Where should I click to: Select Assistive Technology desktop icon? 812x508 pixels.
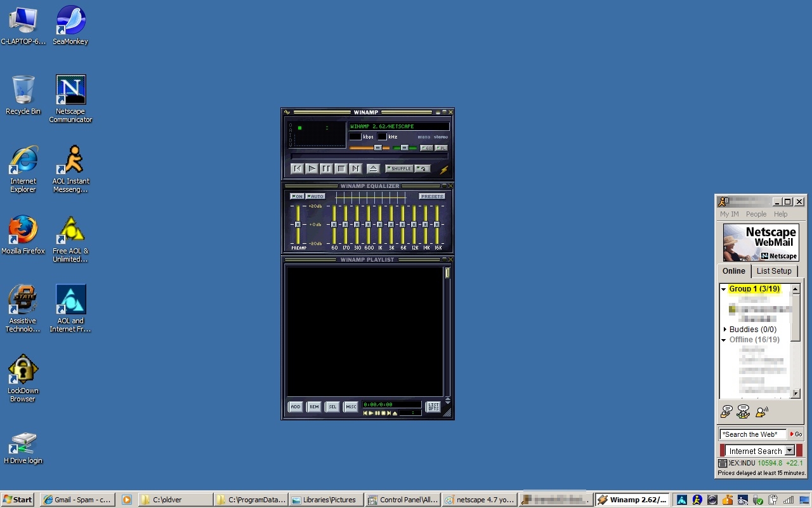[23, 309]
